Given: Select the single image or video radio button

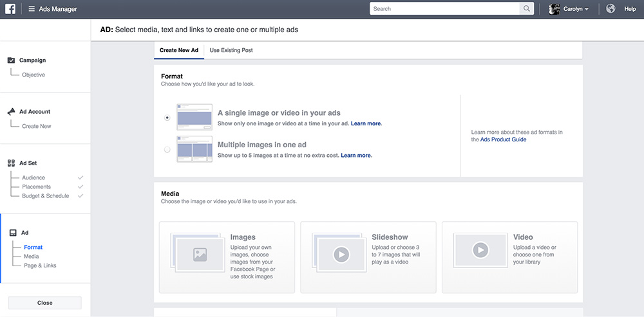Looking at the screenshot, I should pos(167,117).
